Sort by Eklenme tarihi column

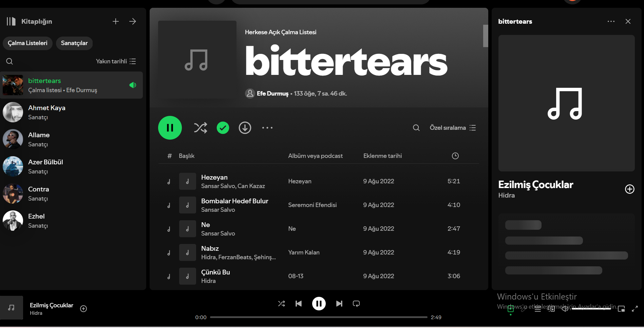(x=383, y=156)
